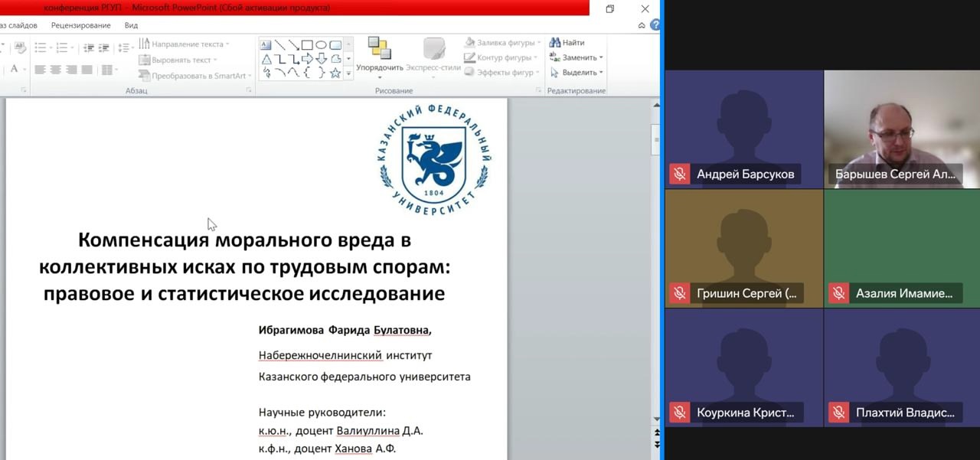Insert an oval shape
This screenshot has width=980, height=460.
pyautogui.click(x=321, y=44)
